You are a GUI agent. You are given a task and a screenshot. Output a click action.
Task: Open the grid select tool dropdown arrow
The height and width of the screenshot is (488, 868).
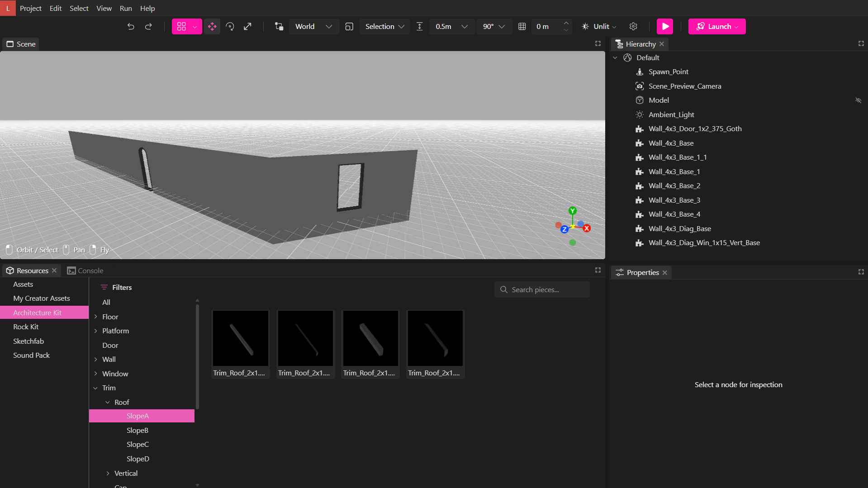coord(195,27)
